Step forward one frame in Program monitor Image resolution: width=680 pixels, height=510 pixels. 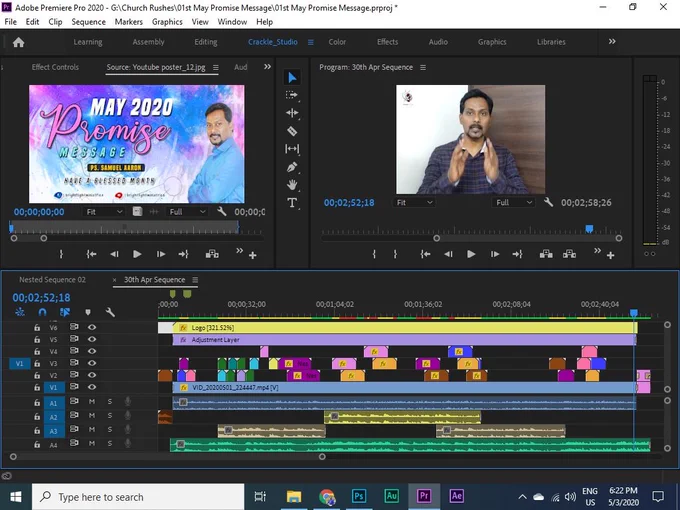click(x=495, y=254)
